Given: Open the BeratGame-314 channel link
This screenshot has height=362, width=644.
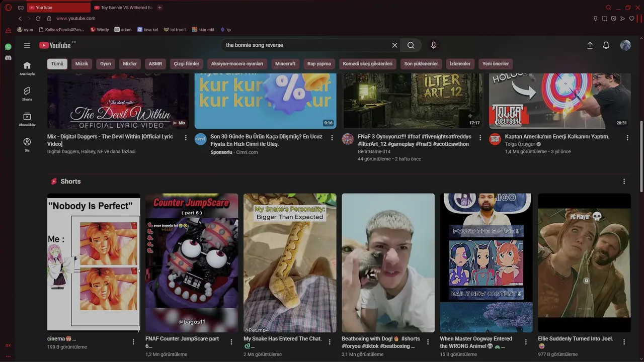Looking at the screenshot, I should [x=374, y=151].
